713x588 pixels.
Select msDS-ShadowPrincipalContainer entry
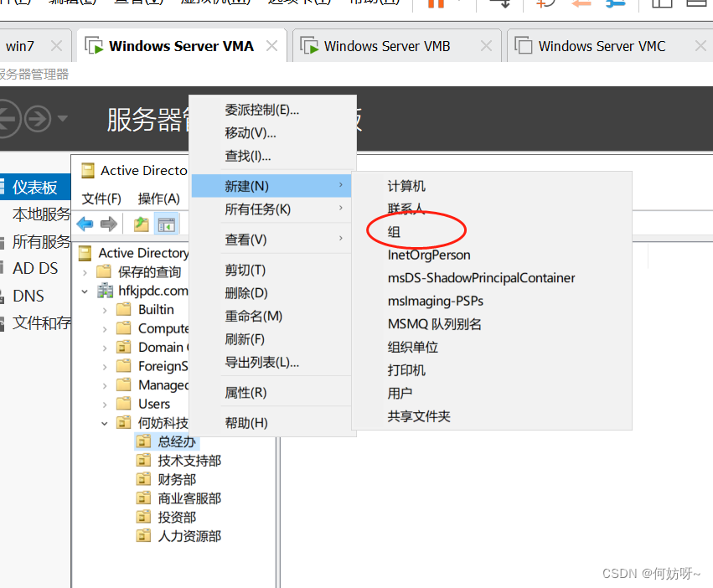481,278
